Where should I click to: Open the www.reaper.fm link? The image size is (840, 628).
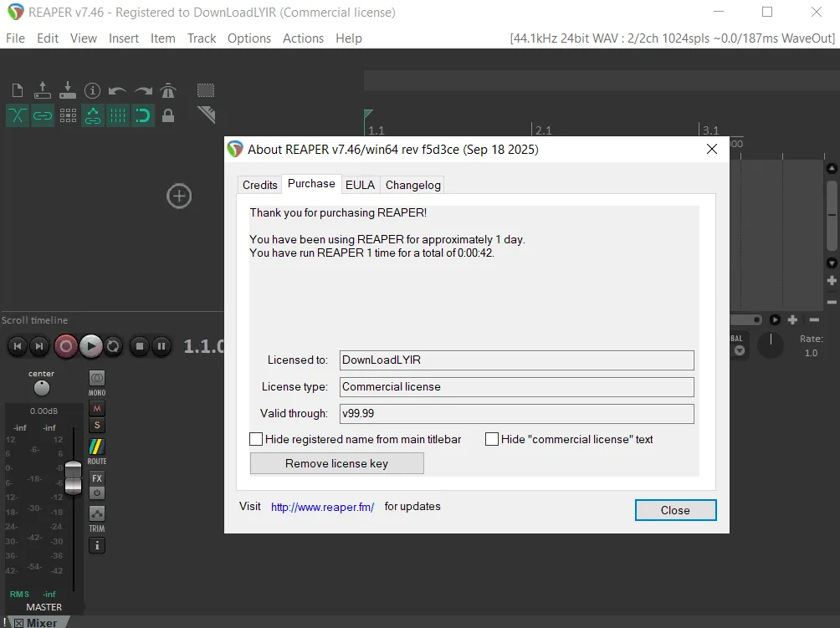322,507
